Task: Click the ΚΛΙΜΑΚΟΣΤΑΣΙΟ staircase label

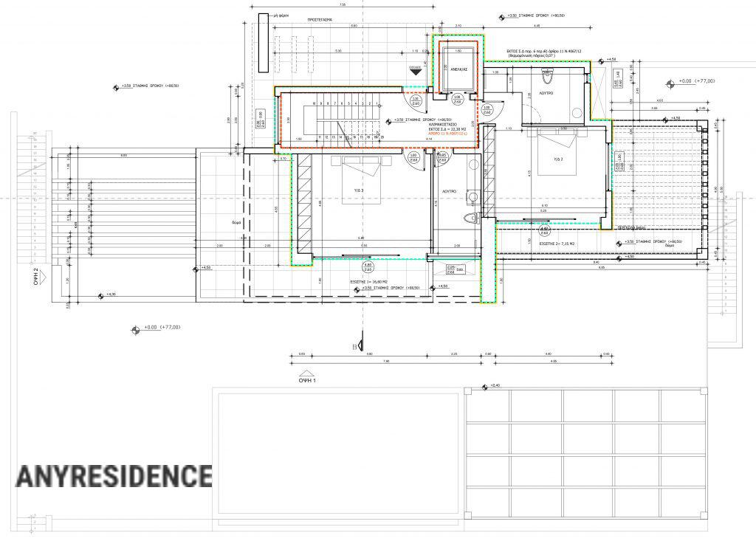Action: tap(441, 125)
